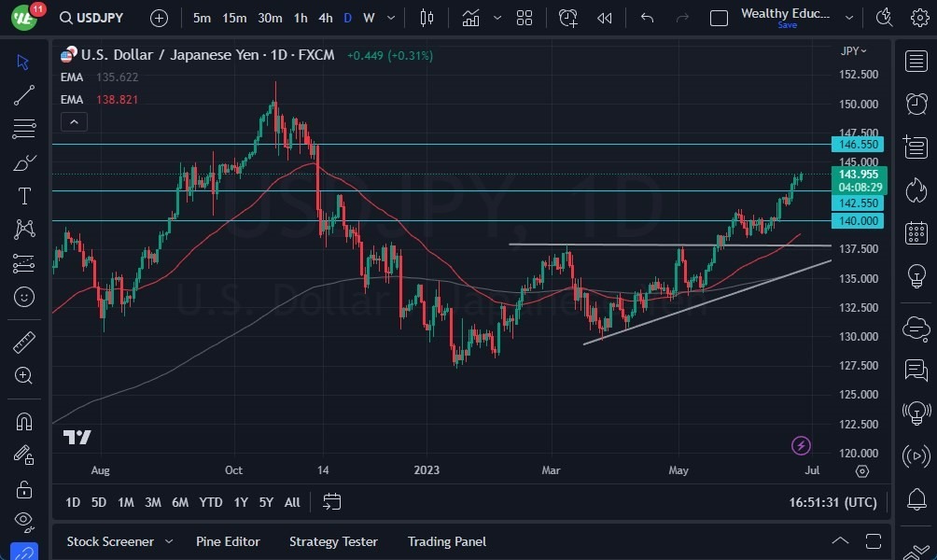937x560 pixels.
Task: Select the YTD range button
Action: point(210,502)
